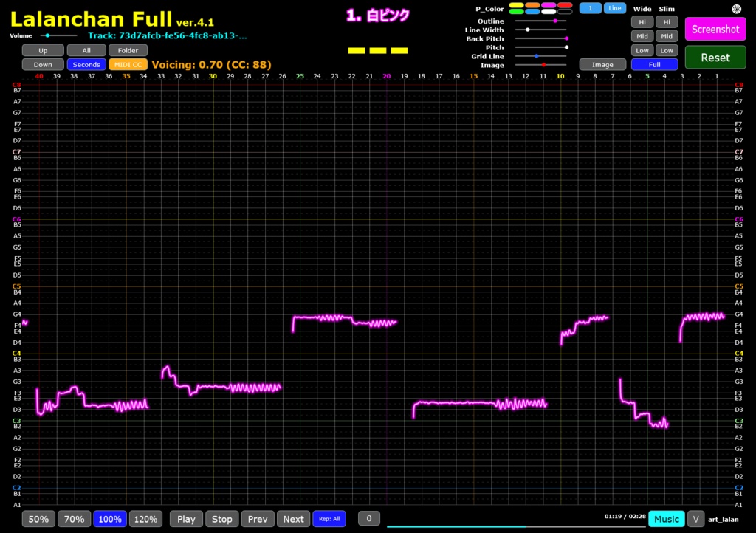Shift pitch view with Down button
Viewport: 756px width, 533px height.
pyautogui.click(x=43, y=64)
